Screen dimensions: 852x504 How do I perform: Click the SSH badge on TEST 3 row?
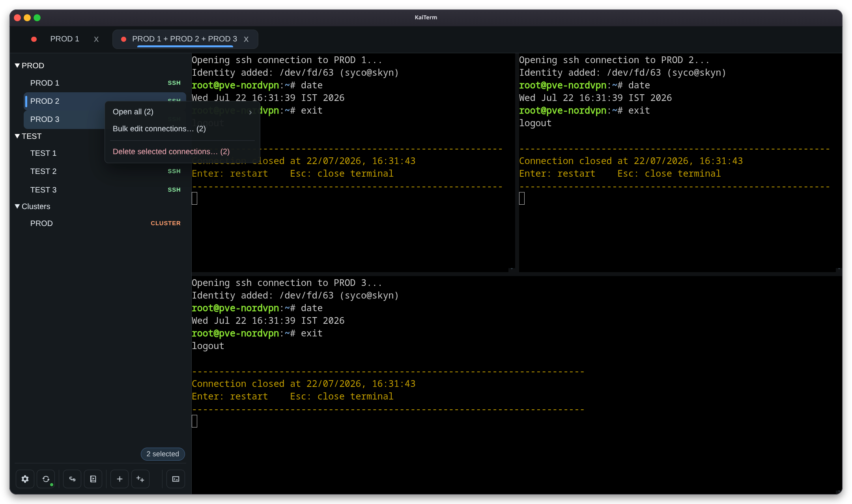[x=174, y=190]
